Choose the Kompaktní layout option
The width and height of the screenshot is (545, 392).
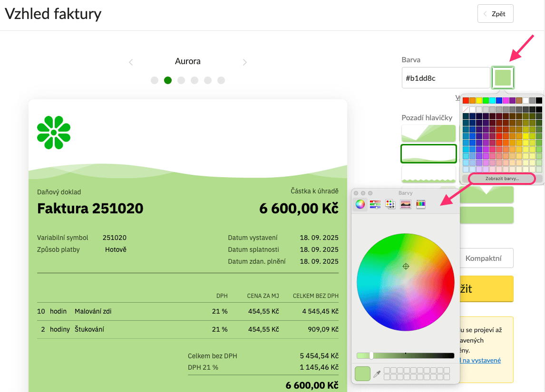point(483,258)
